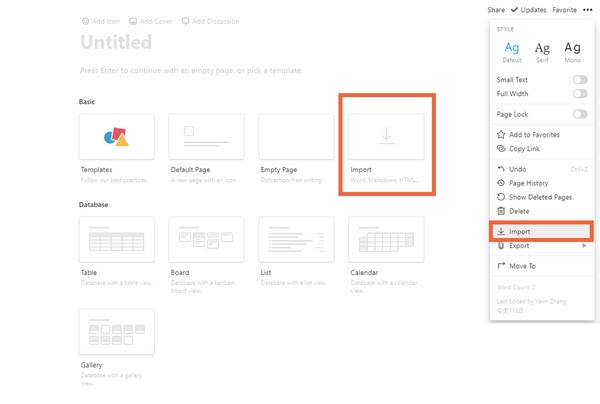Enable the Page Lock switch

click(x=580, y=114)
